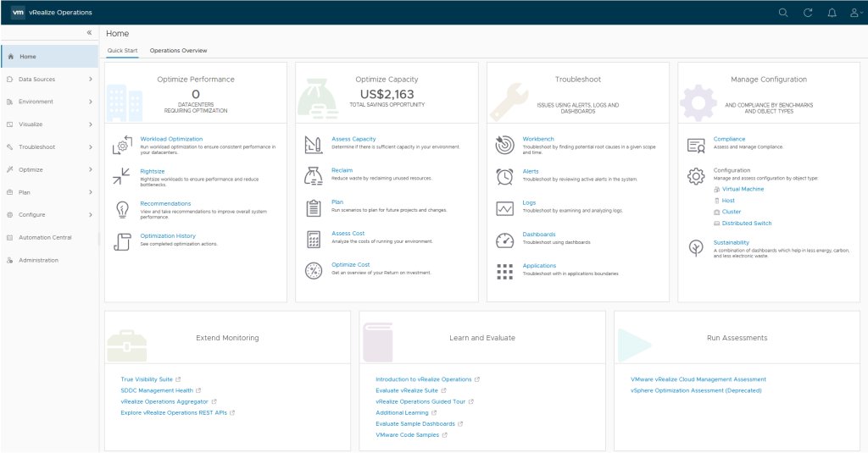Click the Sustainability leaf icon
This screenshot has height=453, width=868.
[x=696, y=247]
